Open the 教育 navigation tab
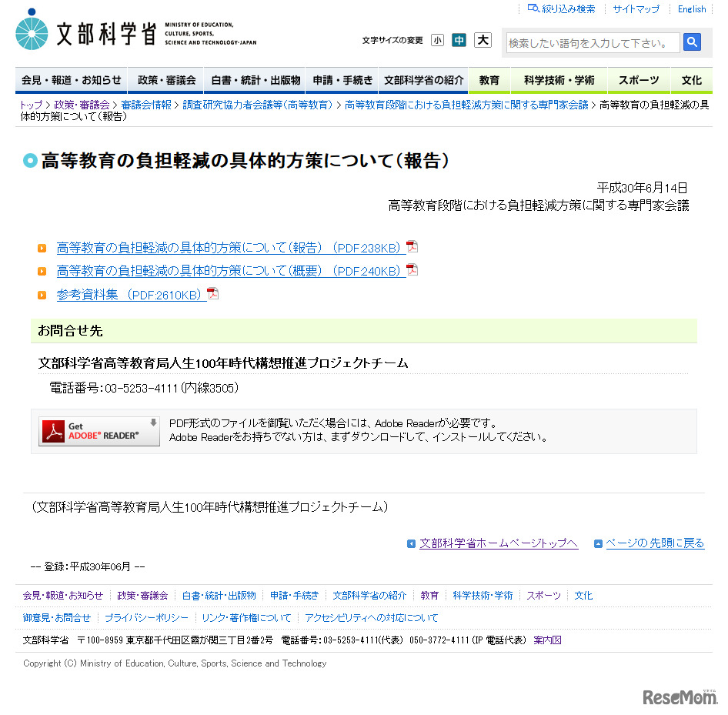 pos(490,80)
